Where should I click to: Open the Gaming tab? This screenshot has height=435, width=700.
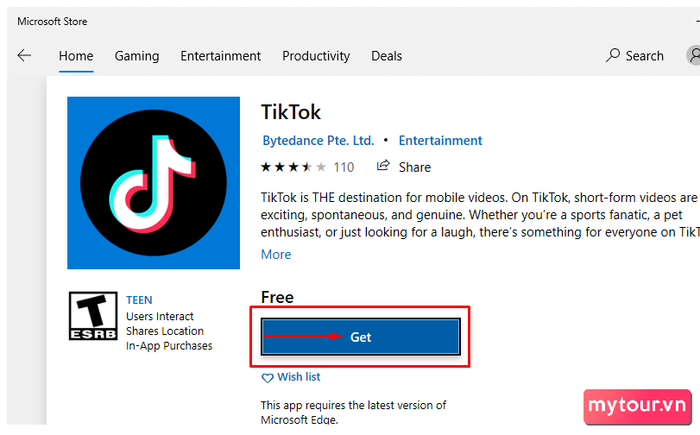click(x=137, y=56)
